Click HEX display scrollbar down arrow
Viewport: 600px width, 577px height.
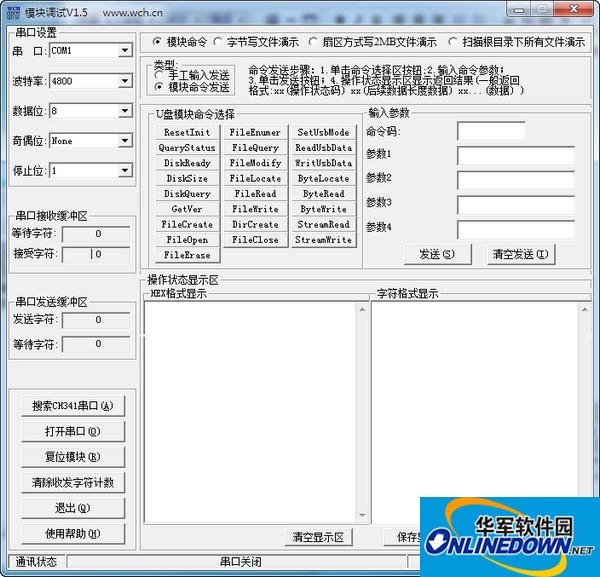tap(362, 515)
